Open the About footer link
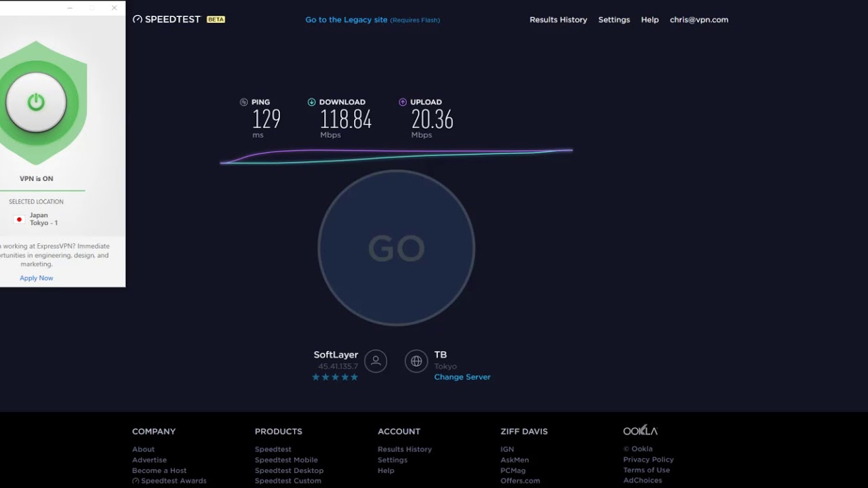The height and width of the screenshot is (488, 868). tap(143, 449)
